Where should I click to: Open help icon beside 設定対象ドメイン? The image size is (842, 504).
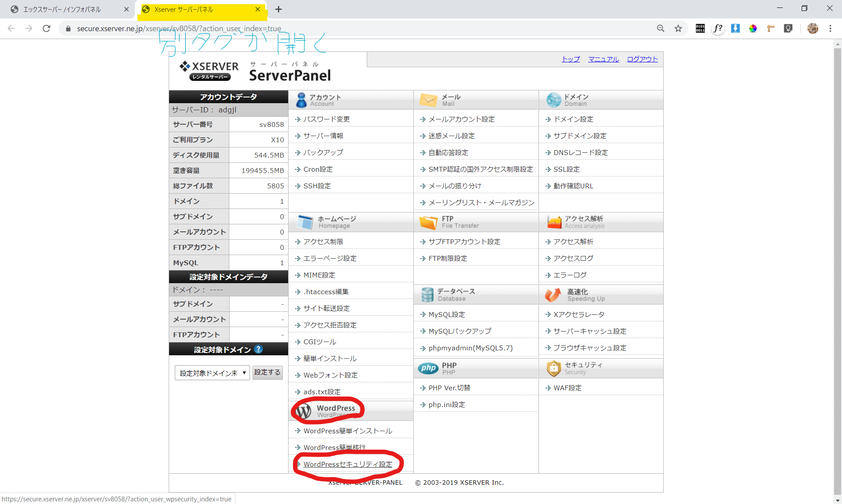(258, 349)
